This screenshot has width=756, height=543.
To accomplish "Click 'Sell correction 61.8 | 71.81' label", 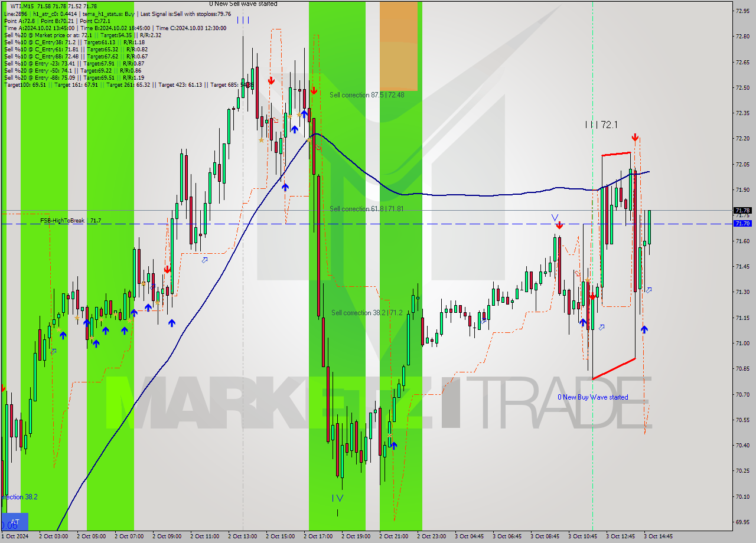I will point(366,209).
